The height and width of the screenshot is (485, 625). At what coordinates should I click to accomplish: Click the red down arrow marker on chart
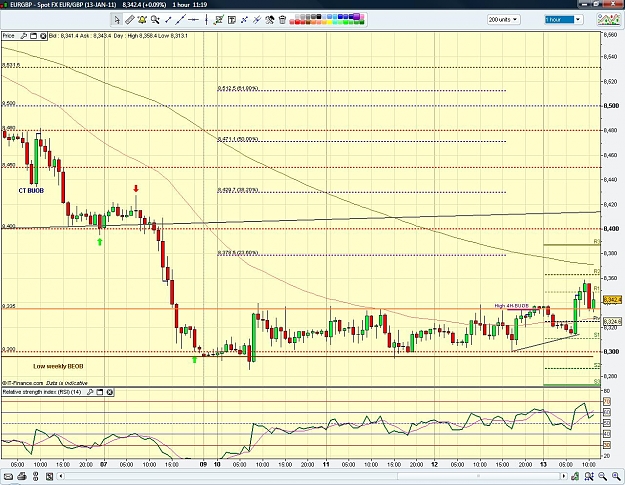[x=136, y=189]
